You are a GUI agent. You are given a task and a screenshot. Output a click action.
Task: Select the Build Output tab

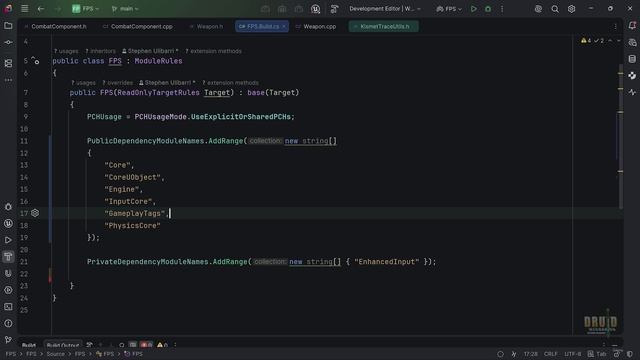pyautogui.click(x=63, y=345)
